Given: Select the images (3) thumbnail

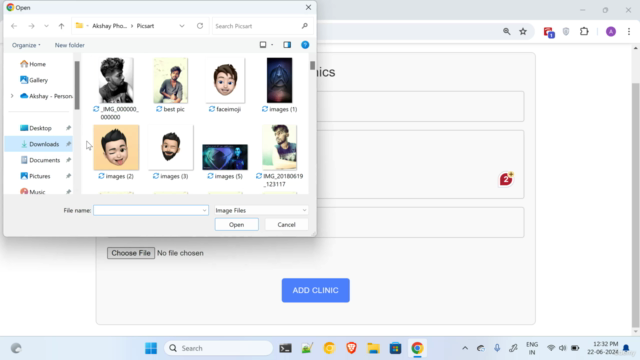Looking at the screenshot, I should point(171,147).
